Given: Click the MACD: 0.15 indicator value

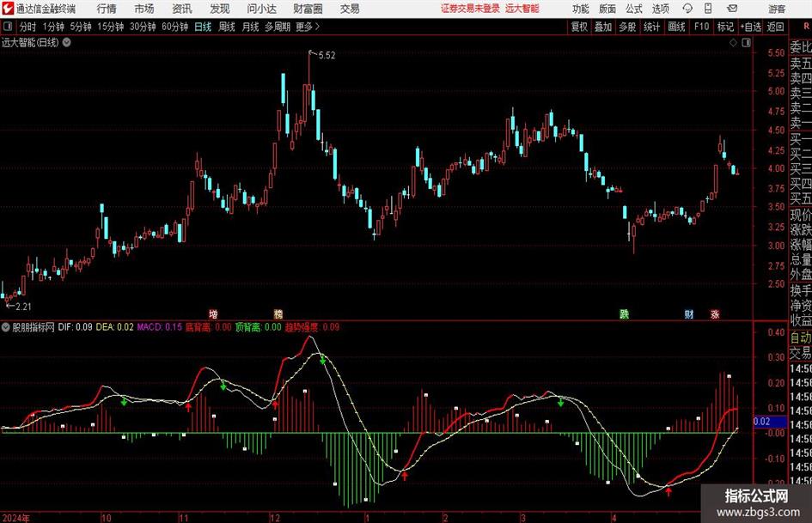Looking at the screenshot, I should point(160,327).
